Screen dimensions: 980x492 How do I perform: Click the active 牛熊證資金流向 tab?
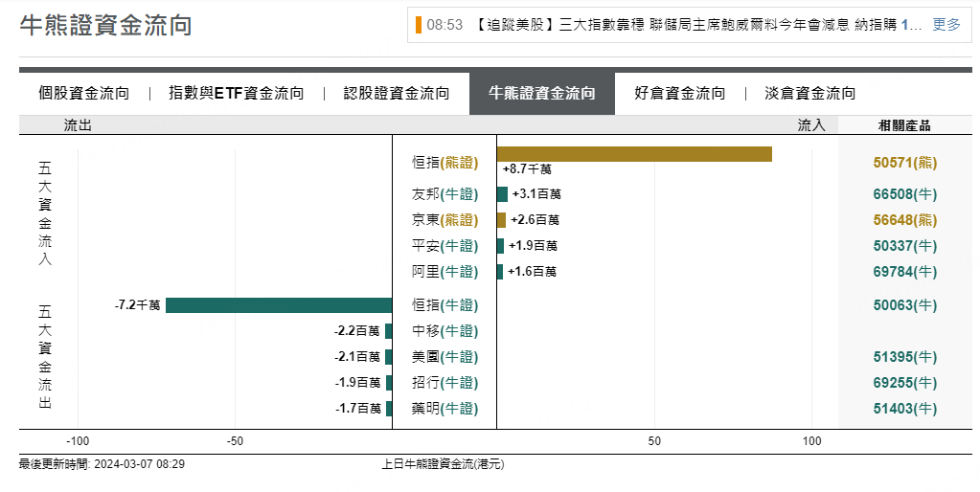(x=542, y=94)
